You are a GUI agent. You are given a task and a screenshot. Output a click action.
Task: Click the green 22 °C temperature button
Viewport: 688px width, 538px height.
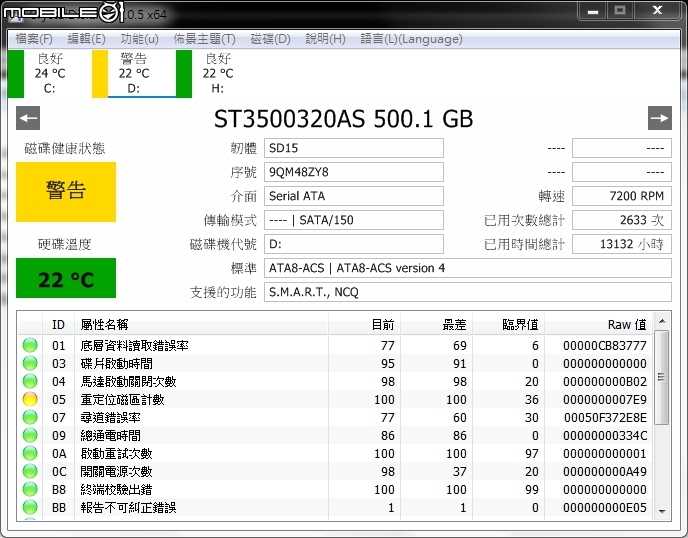pos(66,278)
